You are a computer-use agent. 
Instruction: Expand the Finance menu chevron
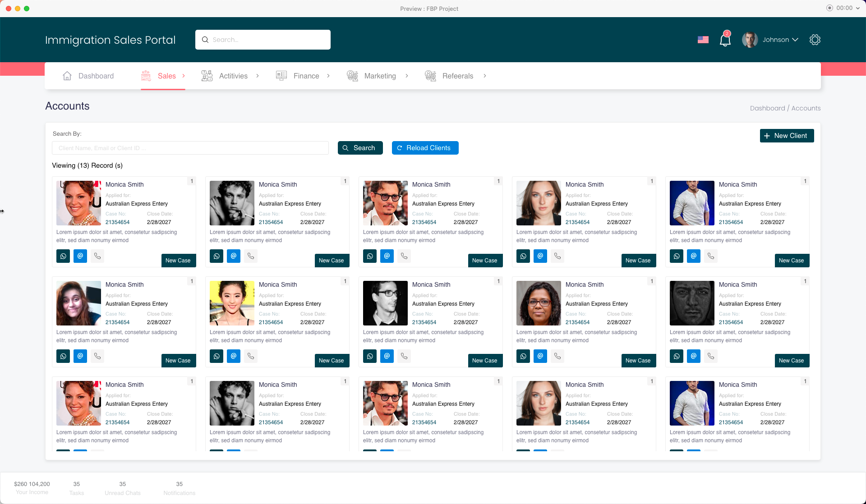tap(328, 76)
